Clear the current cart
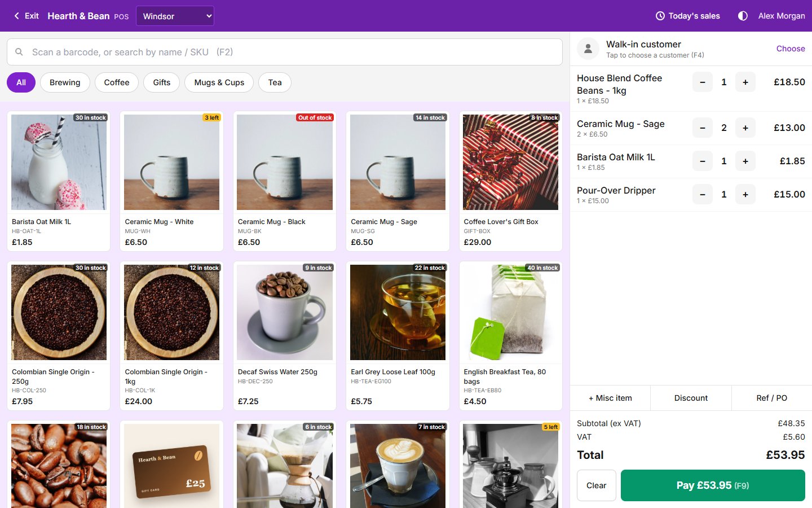 597,485
